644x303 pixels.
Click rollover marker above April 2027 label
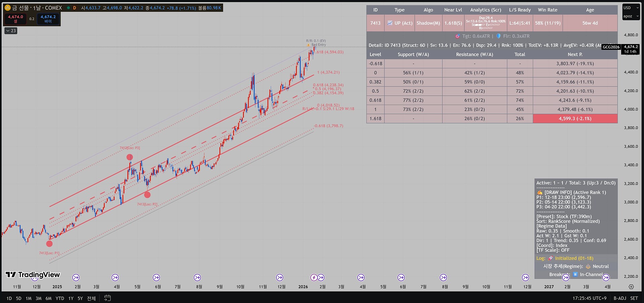[606, 277]
